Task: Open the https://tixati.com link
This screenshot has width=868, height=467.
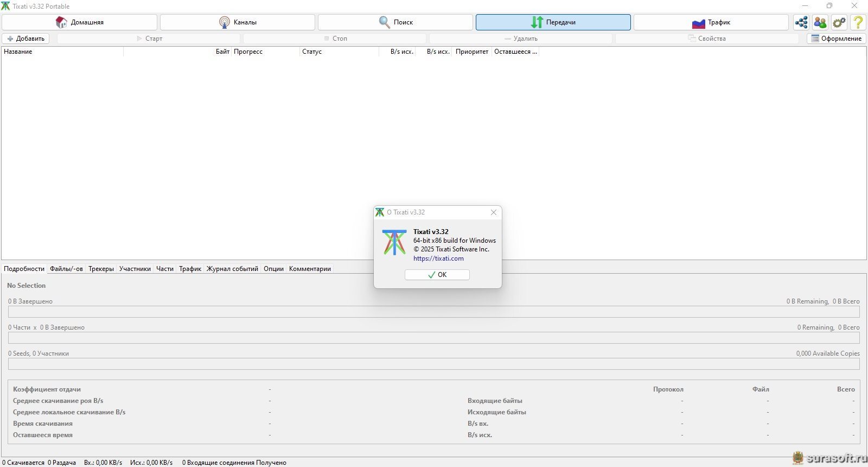Action: [x=438, y=258]
